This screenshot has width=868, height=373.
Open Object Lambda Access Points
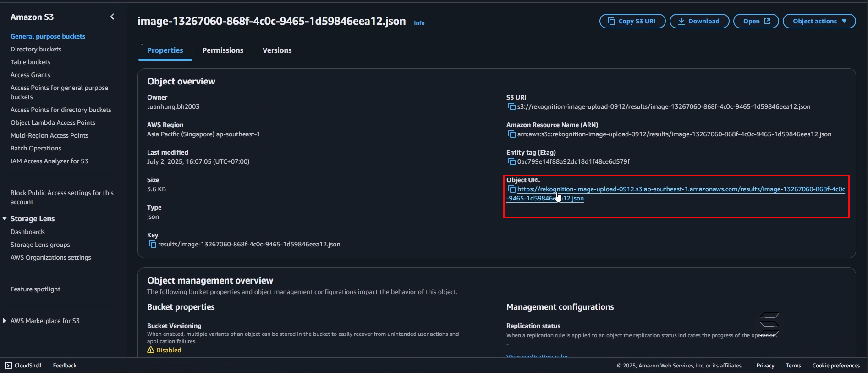[53, 122]
